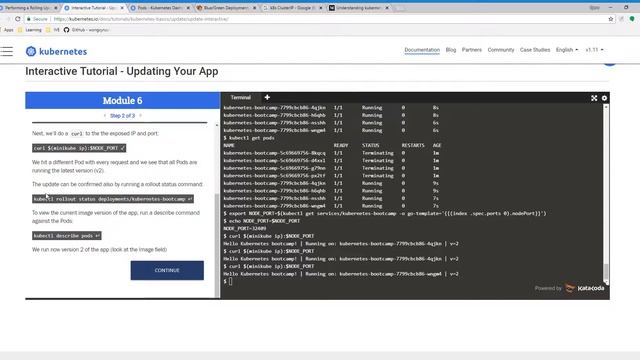Click the Kubernetes logo
The height and width of the screenshot is (360, 640).
click(x=56, y=51)
